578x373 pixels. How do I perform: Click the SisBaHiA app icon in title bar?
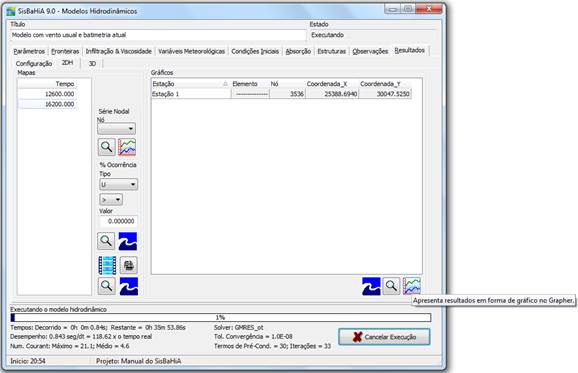pyautogui.click(x=11, y=11)
